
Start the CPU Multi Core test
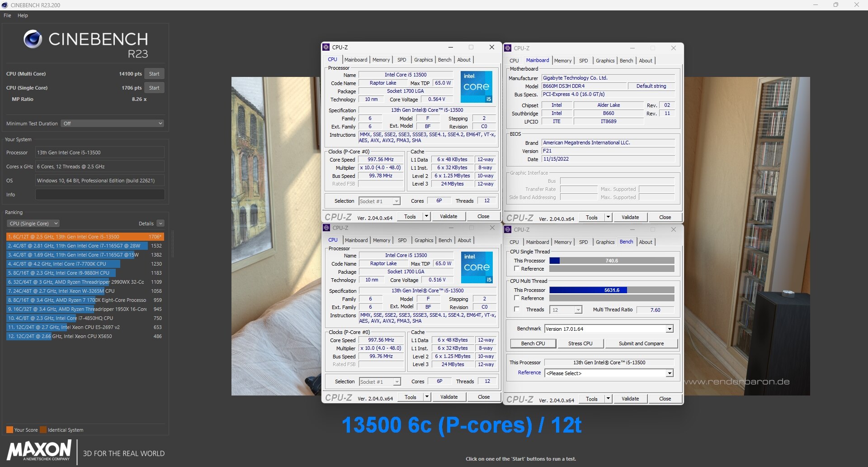[154, 74]
